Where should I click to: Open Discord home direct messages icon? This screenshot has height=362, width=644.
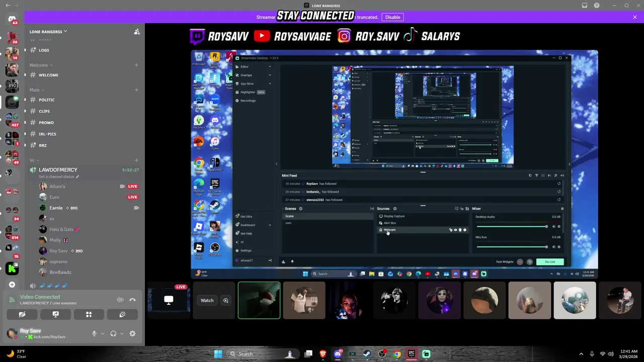pos(12,19)
